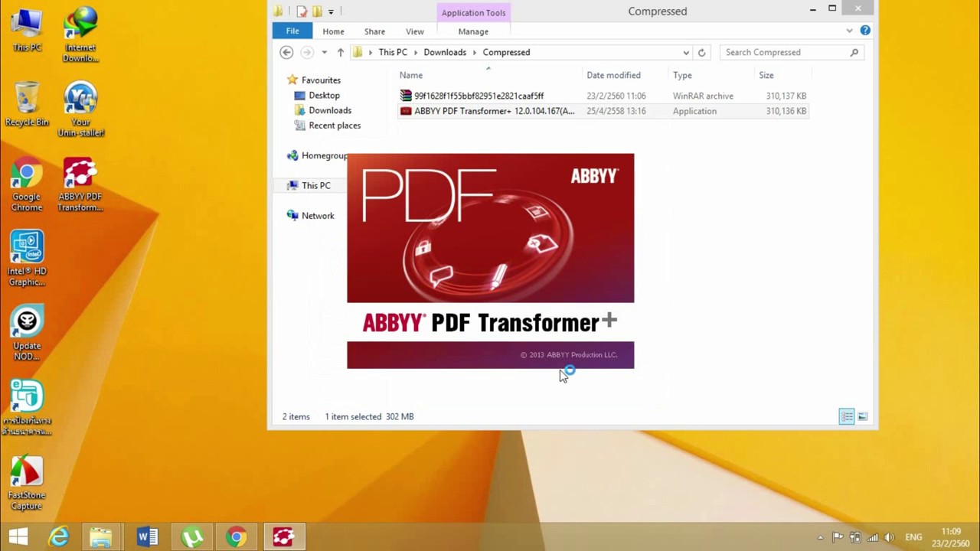Expand the address bar history dropdown

coord(686,52)
